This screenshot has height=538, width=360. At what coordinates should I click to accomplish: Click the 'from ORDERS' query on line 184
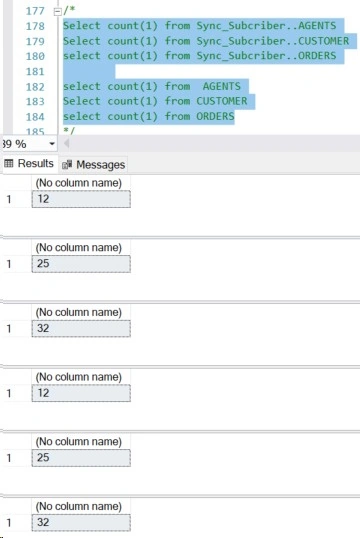[149, 116]
